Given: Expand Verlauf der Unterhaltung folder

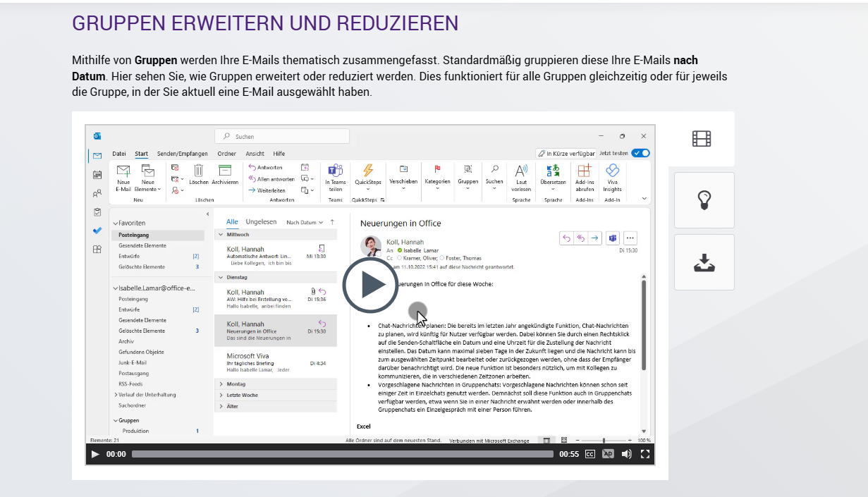Looking at the screenshot, I should click(x=116, y=395).
